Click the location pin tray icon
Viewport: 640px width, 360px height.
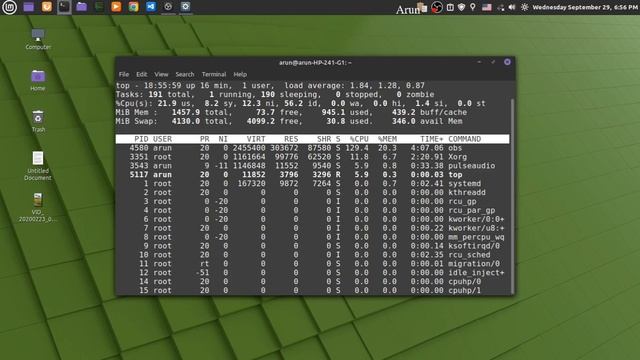point(473,7)
